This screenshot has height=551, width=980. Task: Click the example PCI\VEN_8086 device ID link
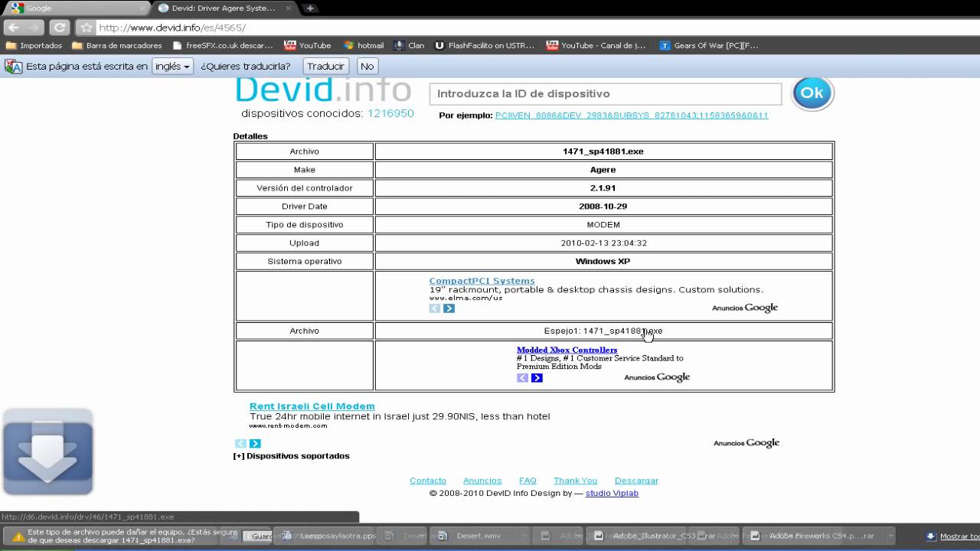pyautogui.click(x=632, y=116)
